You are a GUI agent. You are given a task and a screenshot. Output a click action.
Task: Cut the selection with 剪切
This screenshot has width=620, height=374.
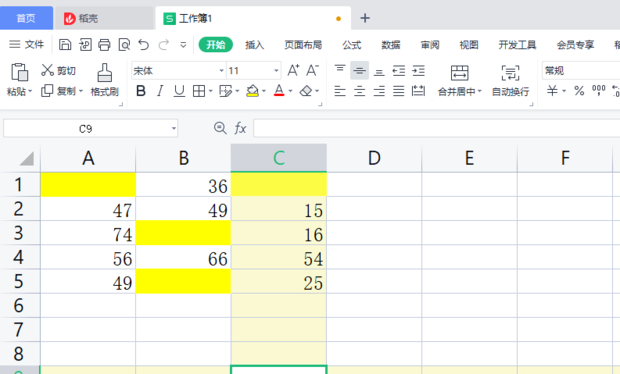59,70
